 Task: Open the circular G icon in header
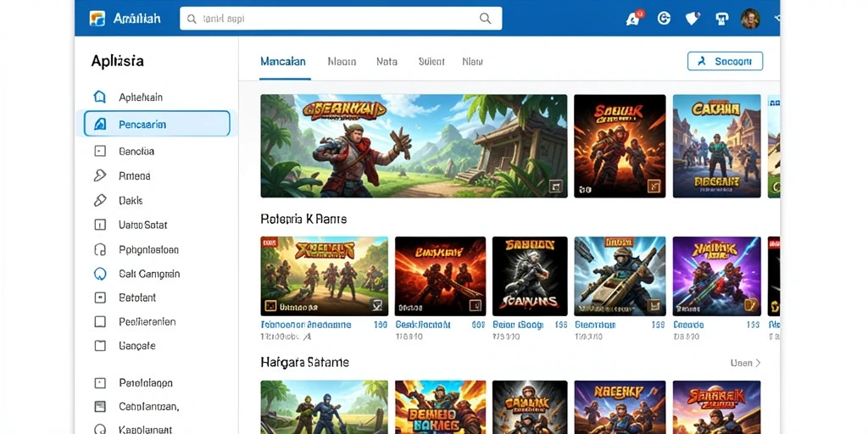(664, 19)
